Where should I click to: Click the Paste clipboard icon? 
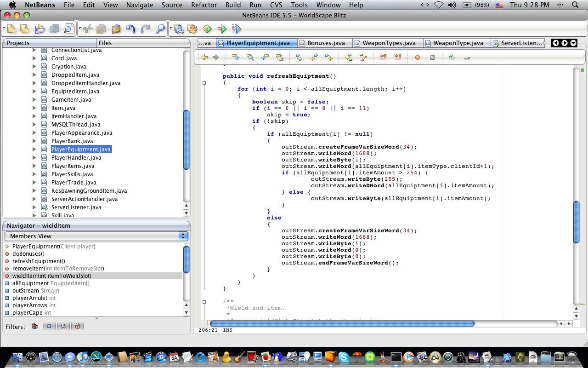[x=116, y=29]
